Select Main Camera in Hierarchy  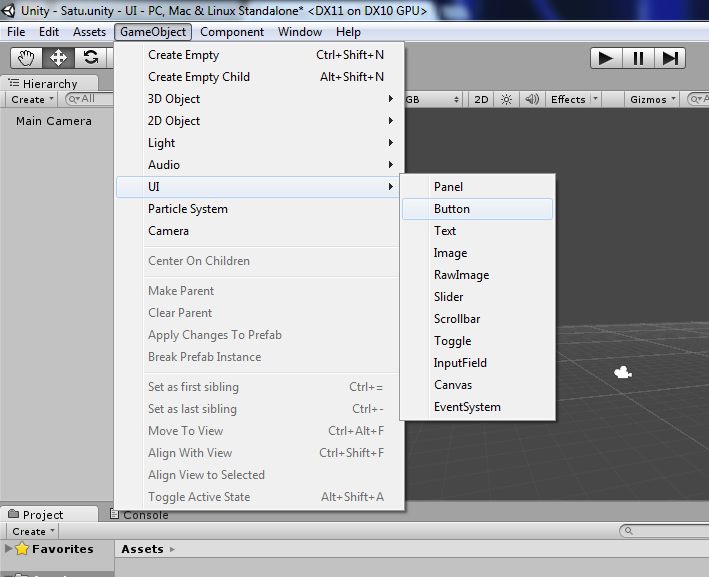pos(54,121)
